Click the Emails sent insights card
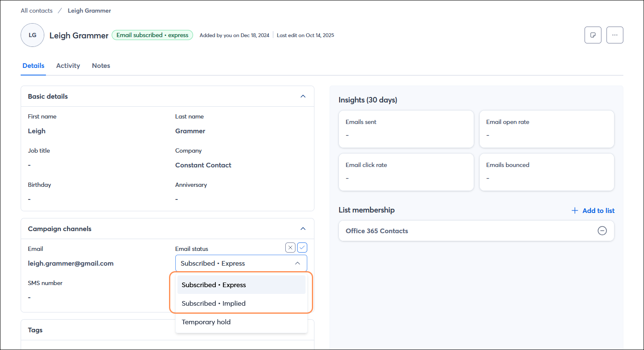Viewport: 644px width, 350px height. click(x=405, y=129)
